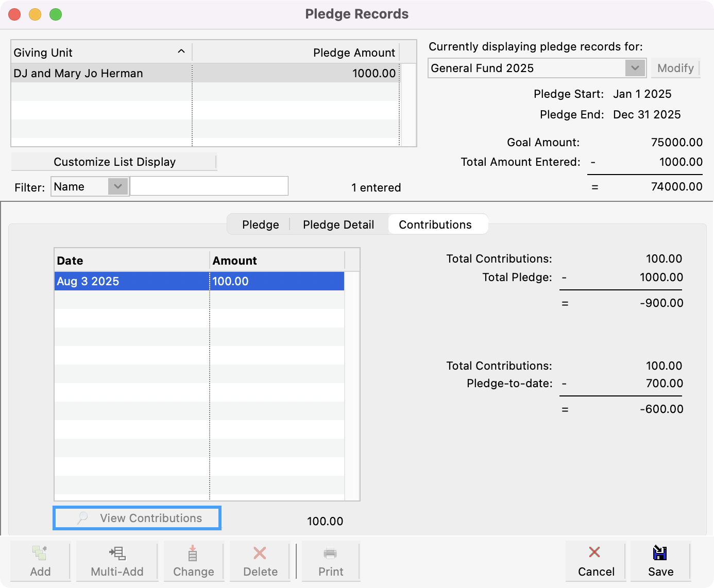Click the magnifying glass on View Contributions

tap(82, 518)
